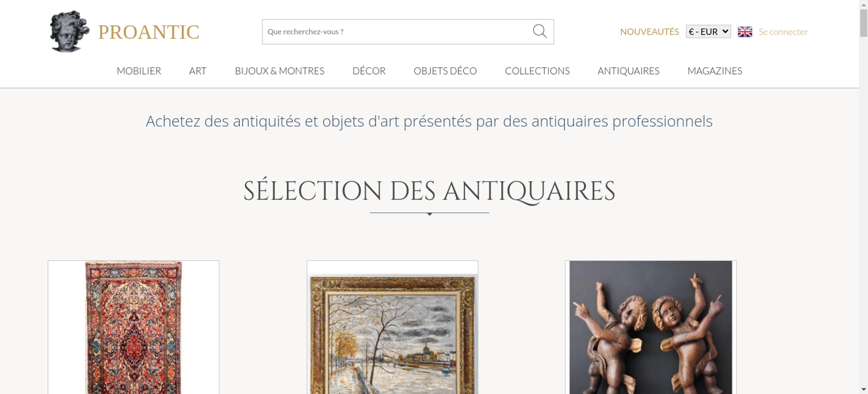Open the framed riverside painting thumbnail
This screenshot has width=868, height=394.
(392, 327)
